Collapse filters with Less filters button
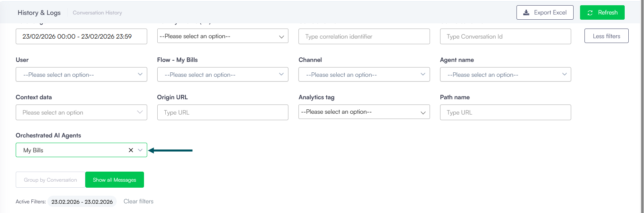 pos(606,36)
